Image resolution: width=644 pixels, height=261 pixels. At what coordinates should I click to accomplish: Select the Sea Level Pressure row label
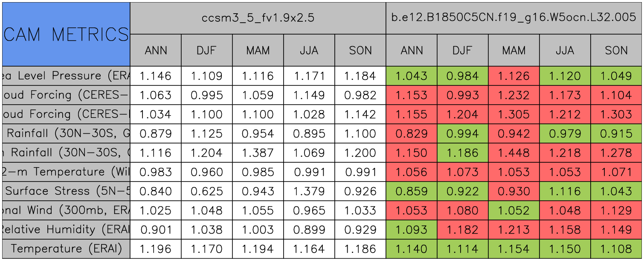(66, 76)
